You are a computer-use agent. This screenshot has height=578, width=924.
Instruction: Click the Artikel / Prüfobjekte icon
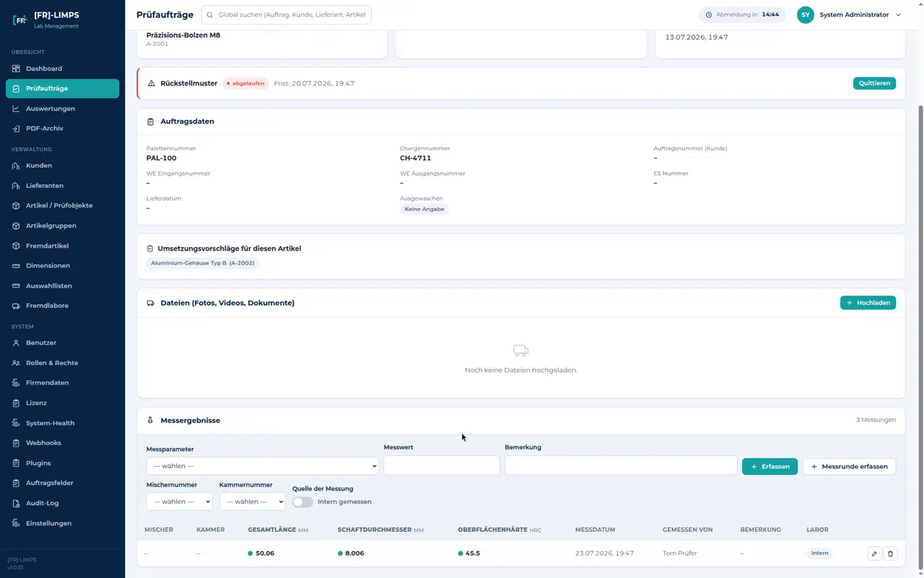click(16, 205)
